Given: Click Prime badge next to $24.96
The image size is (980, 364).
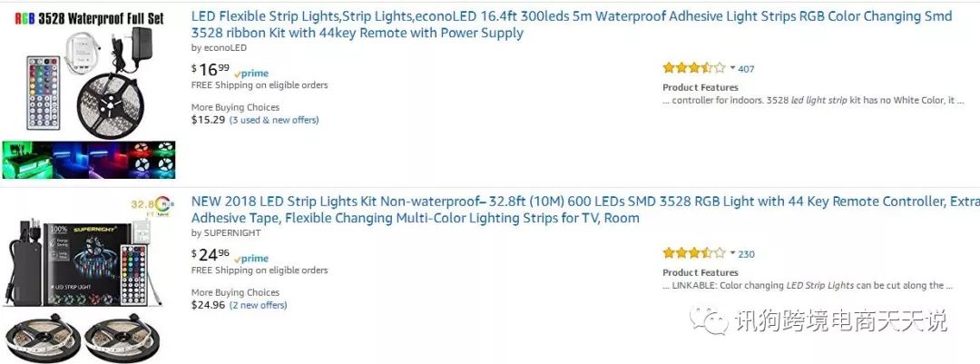Looking at the screenshot, I should (x=251, y=259).
